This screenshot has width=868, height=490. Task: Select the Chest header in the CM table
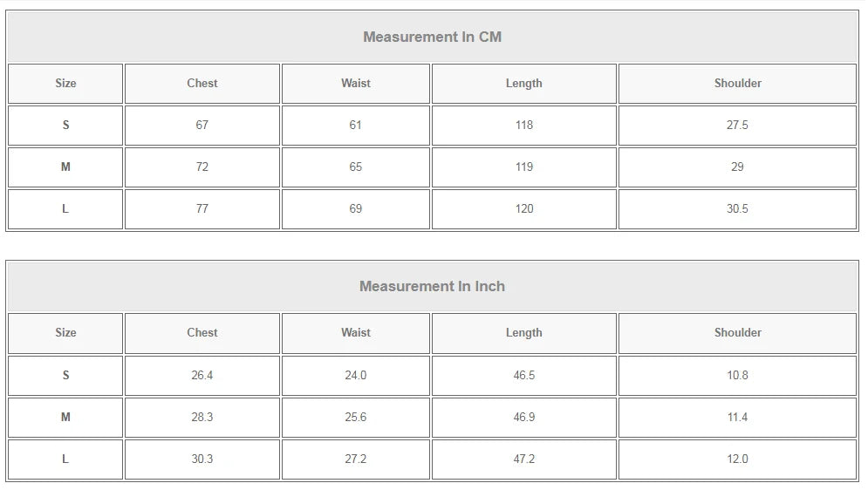coord(202,84)
